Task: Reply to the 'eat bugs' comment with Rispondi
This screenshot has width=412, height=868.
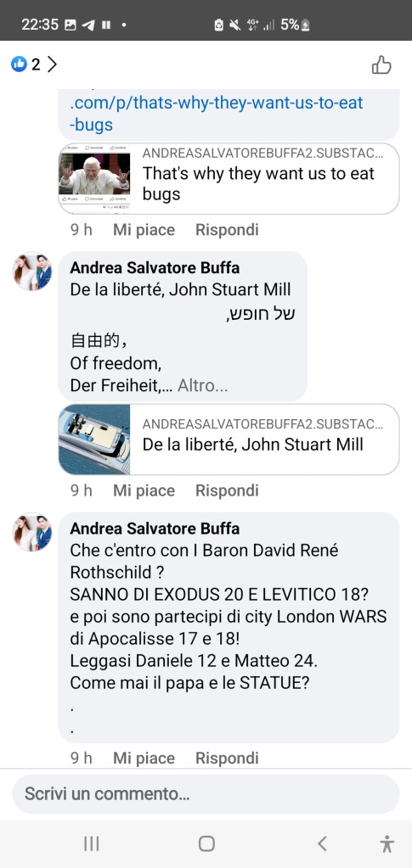Action: (x=227, y=230)
